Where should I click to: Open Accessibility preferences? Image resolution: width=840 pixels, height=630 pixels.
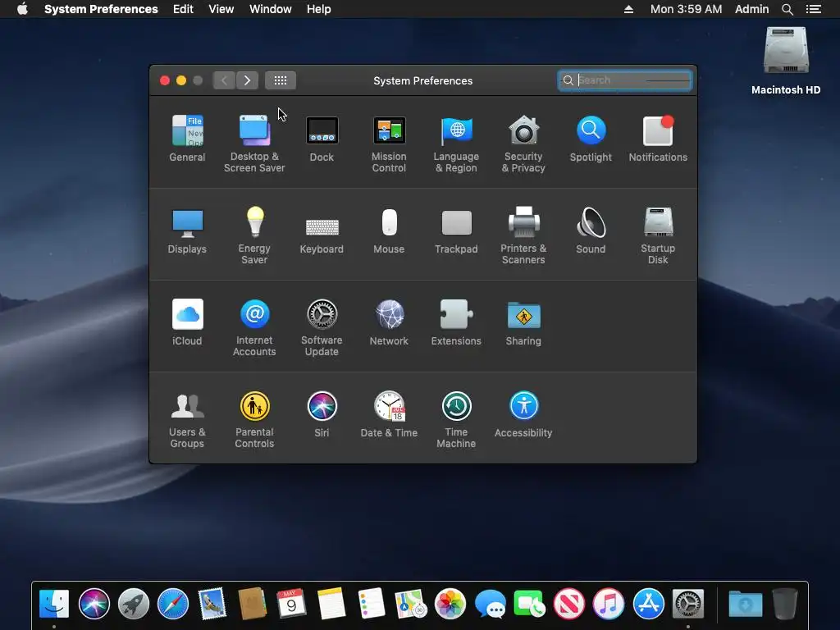point(523,414)
